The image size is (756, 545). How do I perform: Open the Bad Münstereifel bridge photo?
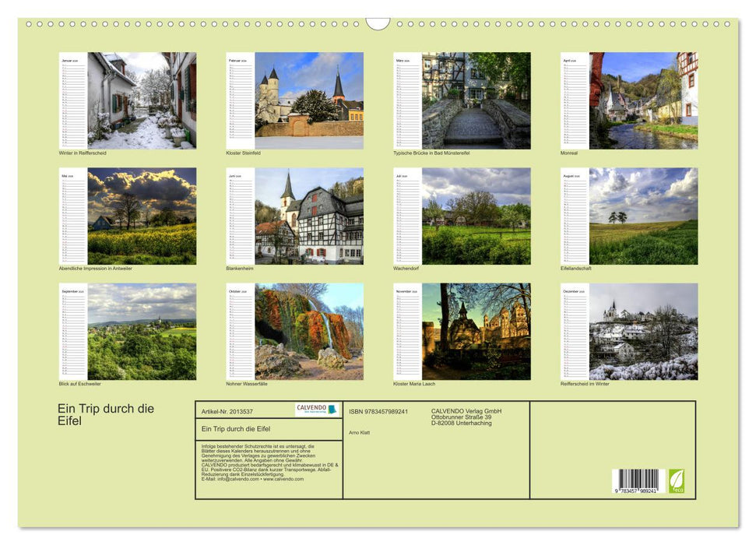coord(476,100)
